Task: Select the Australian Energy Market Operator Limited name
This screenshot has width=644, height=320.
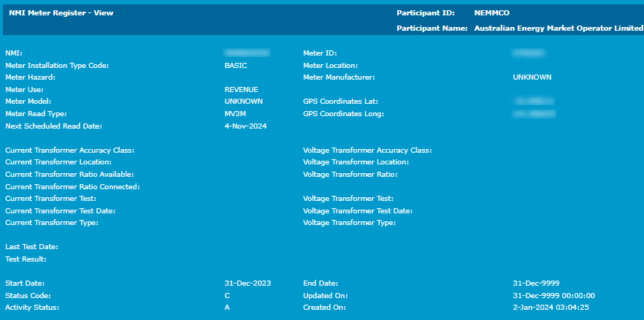Action: tap(559, 28)
